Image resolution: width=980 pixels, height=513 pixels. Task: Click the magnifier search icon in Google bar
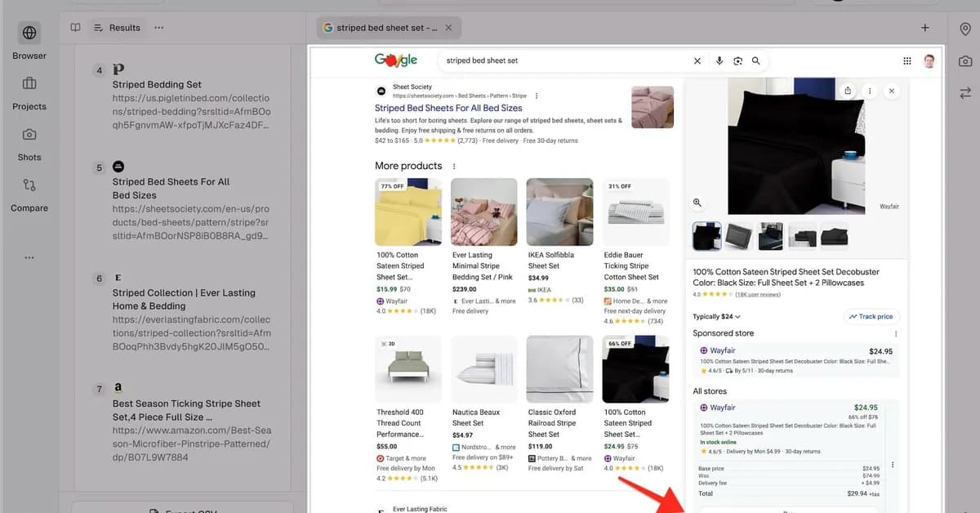756,60
